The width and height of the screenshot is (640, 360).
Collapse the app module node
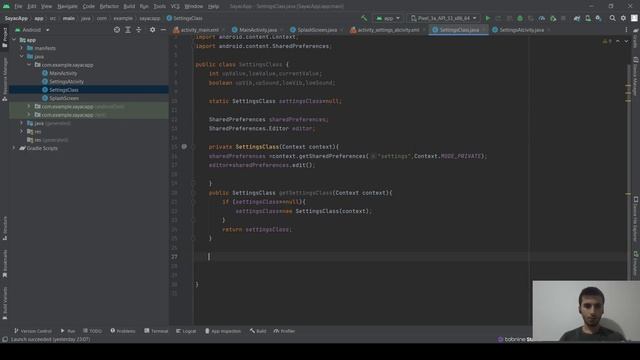point(14,40)
